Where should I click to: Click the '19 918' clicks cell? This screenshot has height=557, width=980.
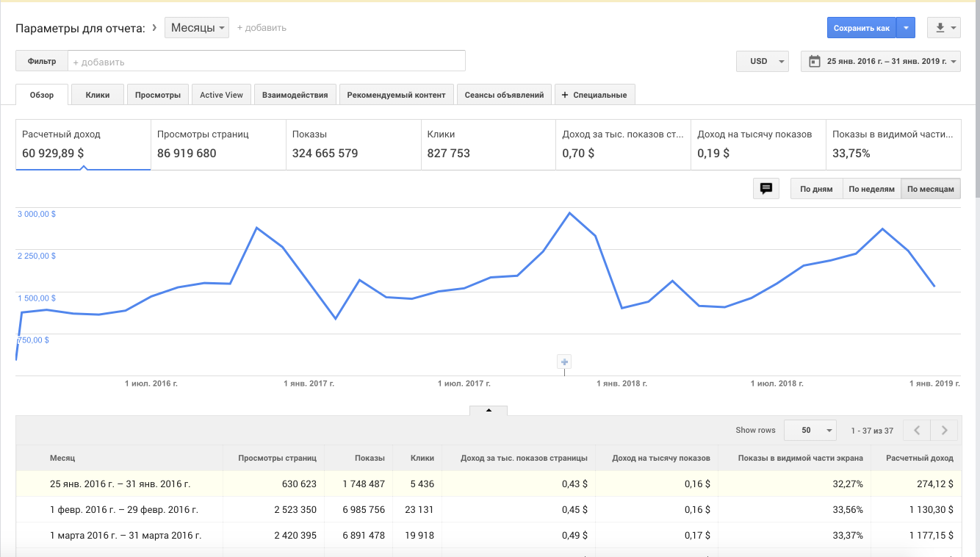(x=418, y=536)
